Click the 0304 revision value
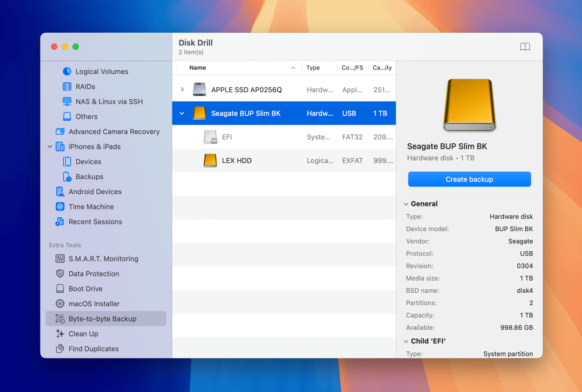This screenshot has width=582, height=392. [x=525, y=266]
